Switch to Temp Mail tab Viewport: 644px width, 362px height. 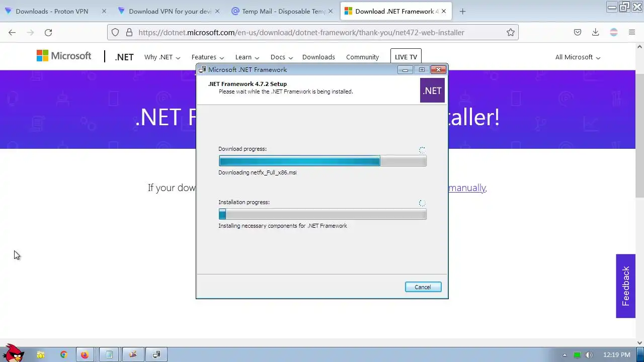click(x=283, y=11)
